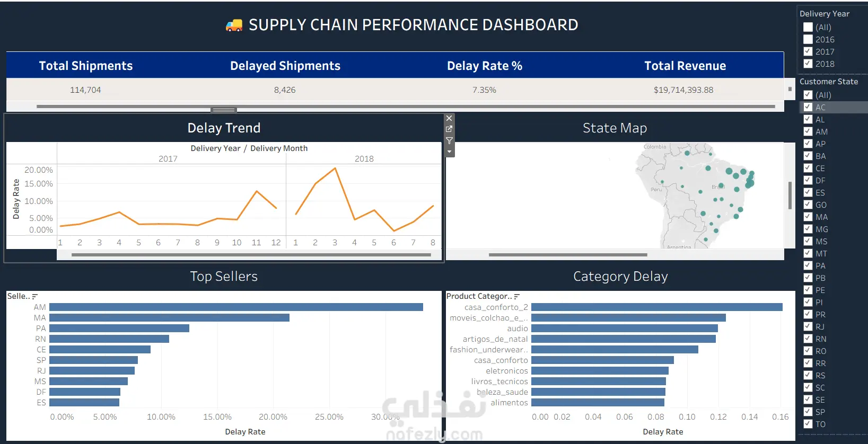868x444 pixels.
Task: Uncheck the SP customer state
Action: [x=808, y=412]
